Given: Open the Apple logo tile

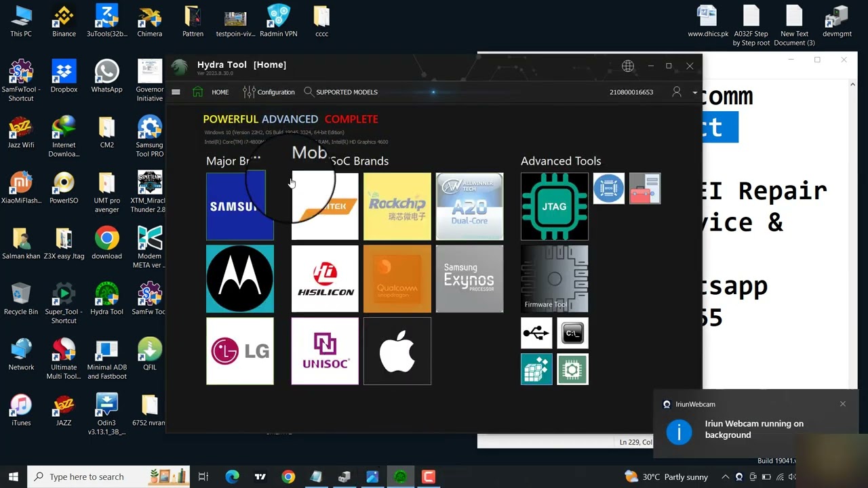Looking at the screenshot, I should (397, 351).
